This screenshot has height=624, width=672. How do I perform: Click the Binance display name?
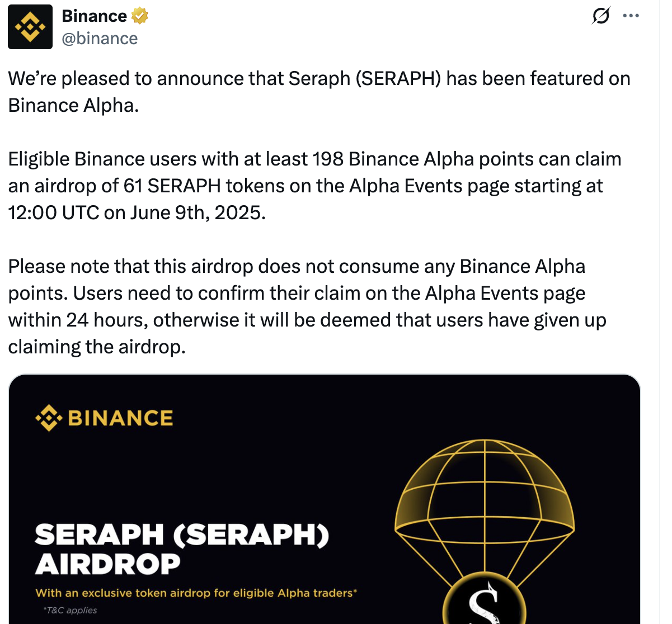[94, 16]
